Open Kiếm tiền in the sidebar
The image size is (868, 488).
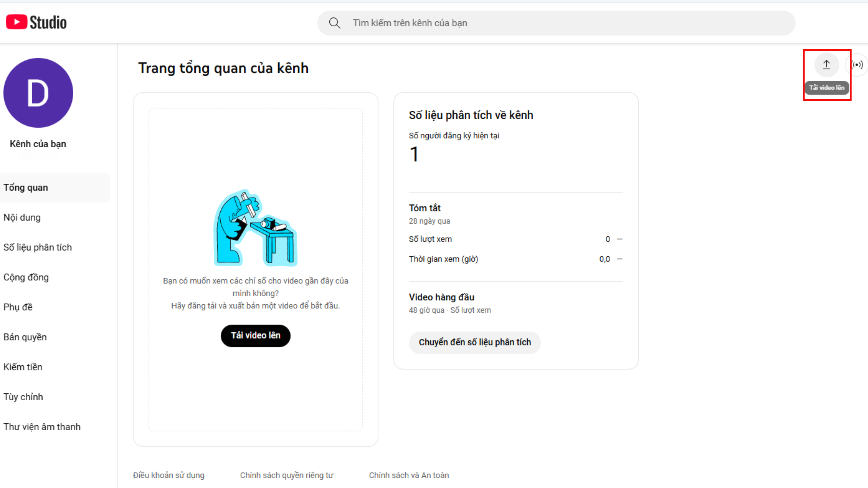23,367
